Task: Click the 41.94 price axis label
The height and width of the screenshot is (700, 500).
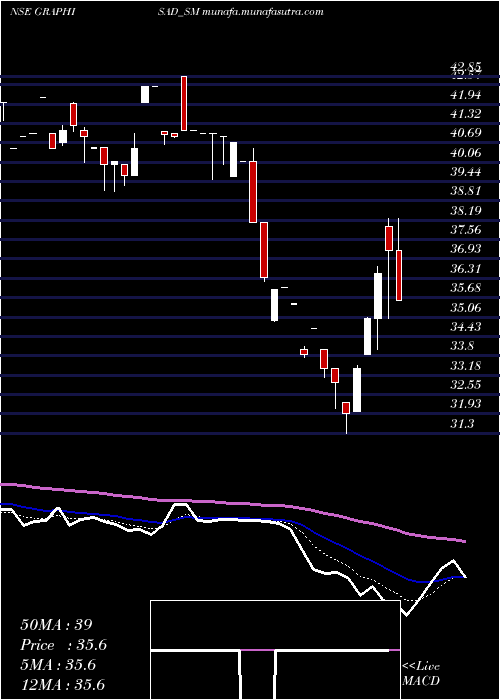Action: tap(466, 95)
